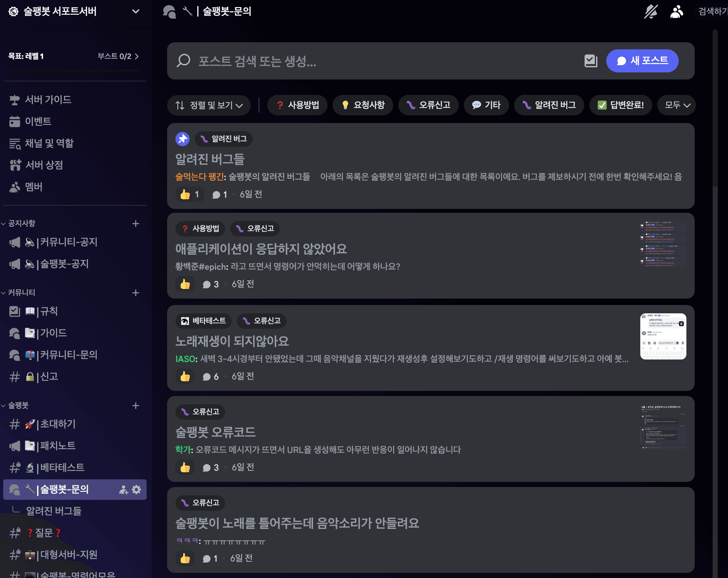Open 서버 상점 in the sidebar
Image resolution: width=728 pixels, height=578 pixels.
[74, 165]
